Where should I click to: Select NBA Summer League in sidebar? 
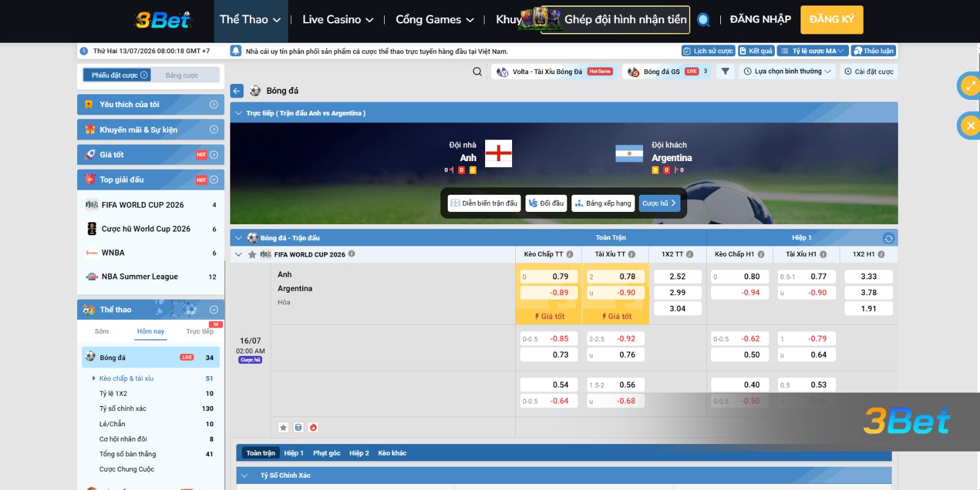[151, 277]
